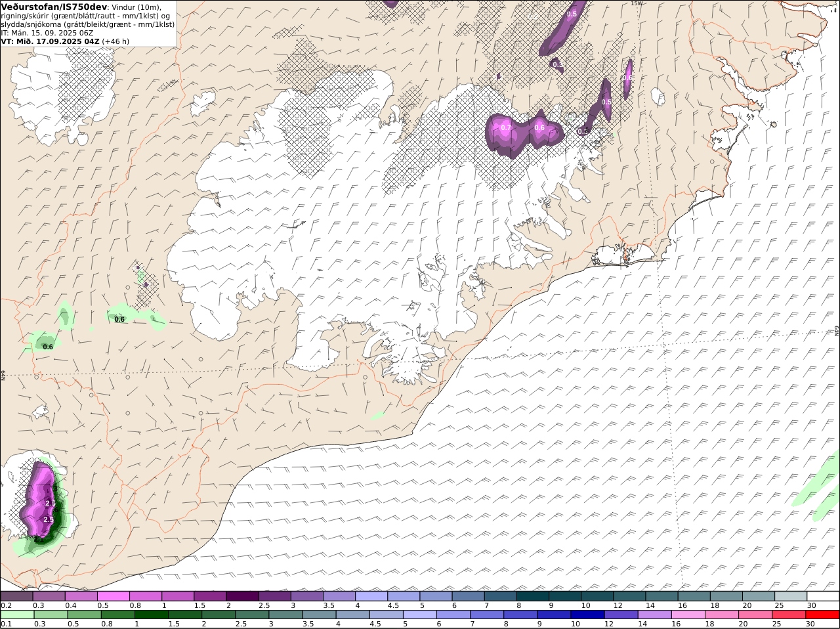Select the palest green 0.1–0.3 rain swatch
Screen dimensions: 840x629
pyautogui.click(x=17, y=615)
